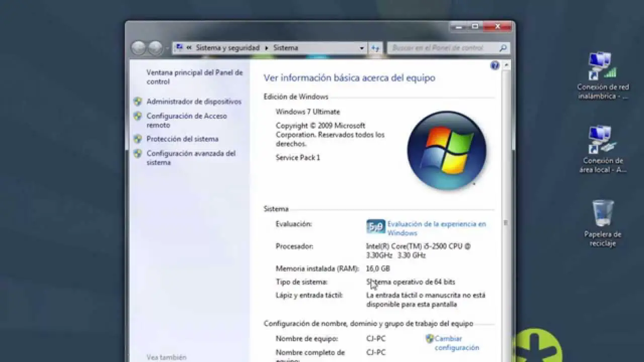
Task: Click the Ver información básica acerca del equipo heading
Action: coord(350,78)
